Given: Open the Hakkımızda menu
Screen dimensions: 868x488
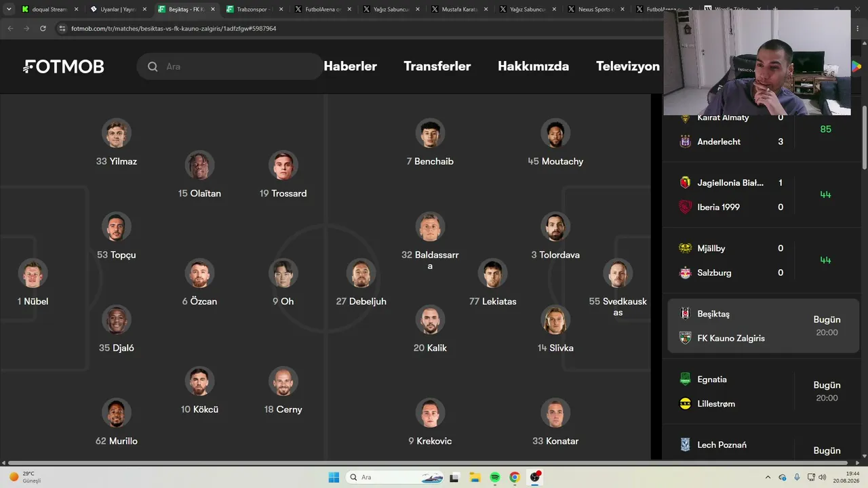Looking at the screenshot, I should click(x=533, y=66).
